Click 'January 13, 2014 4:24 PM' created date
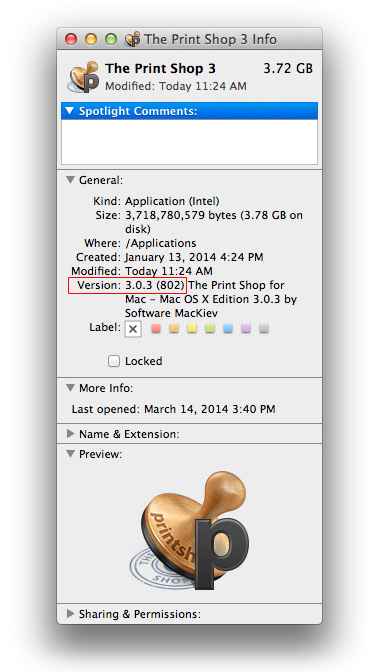Image resolution: width=379 pixels, height=672 pixels. [194, 257]
